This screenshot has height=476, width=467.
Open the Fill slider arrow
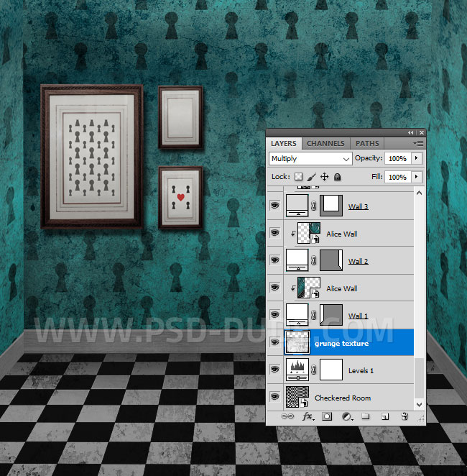pyautogui.click(x=417, y=177)
